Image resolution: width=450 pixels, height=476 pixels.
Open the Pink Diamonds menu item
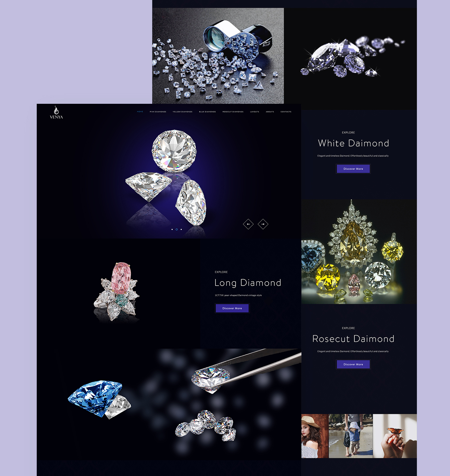coord(158,112)
